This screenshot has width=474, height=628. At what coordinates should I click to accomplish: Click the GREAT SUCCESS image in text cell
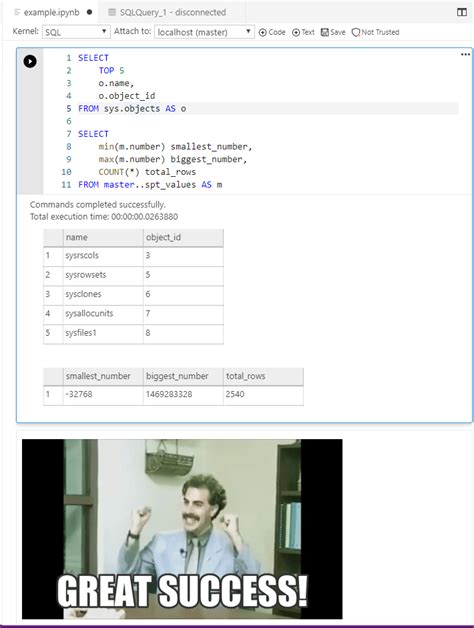tap(182, 529)
